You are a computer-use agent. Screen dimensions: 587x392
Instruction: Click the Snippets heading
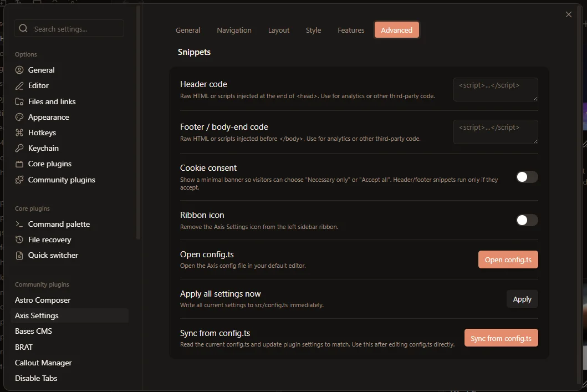(194, 52)
